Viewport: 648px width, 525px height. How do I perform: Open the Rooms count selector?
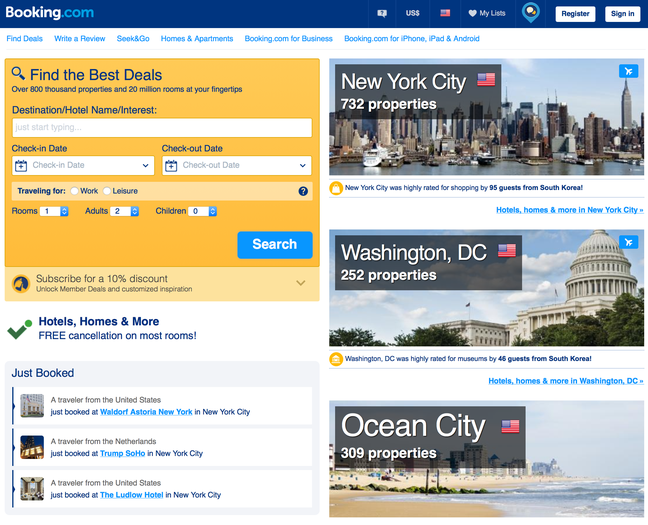coord(54,211)
